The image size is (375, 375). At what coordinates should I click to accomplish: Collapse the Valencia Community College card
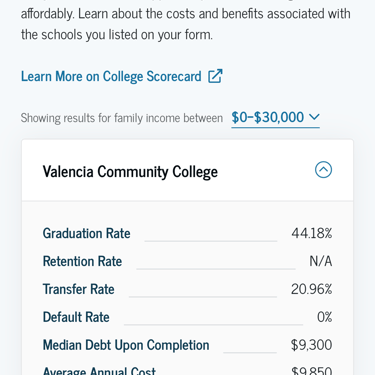click(x=323, y=170)
